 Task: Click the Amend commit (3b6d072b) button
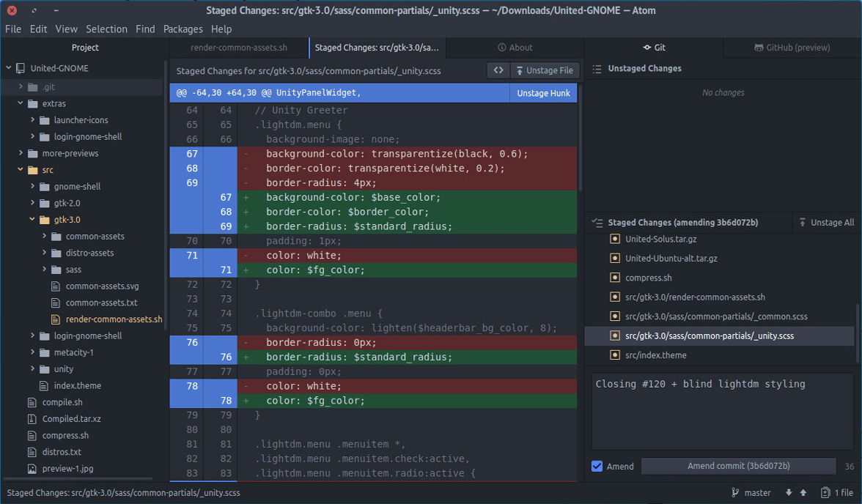(738, 466)
